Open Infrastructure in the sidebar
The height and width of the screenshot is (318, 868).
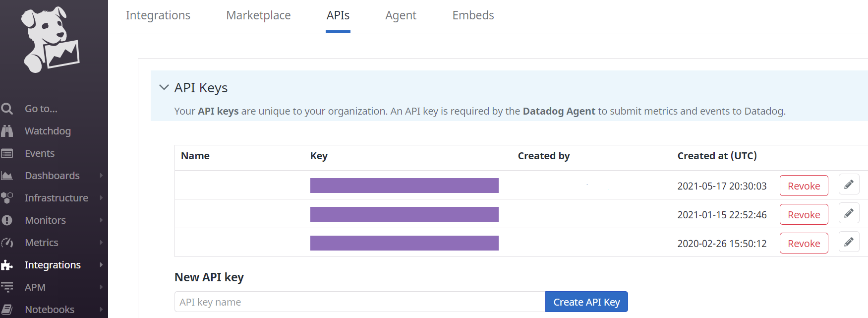click(x=57, y=198)
